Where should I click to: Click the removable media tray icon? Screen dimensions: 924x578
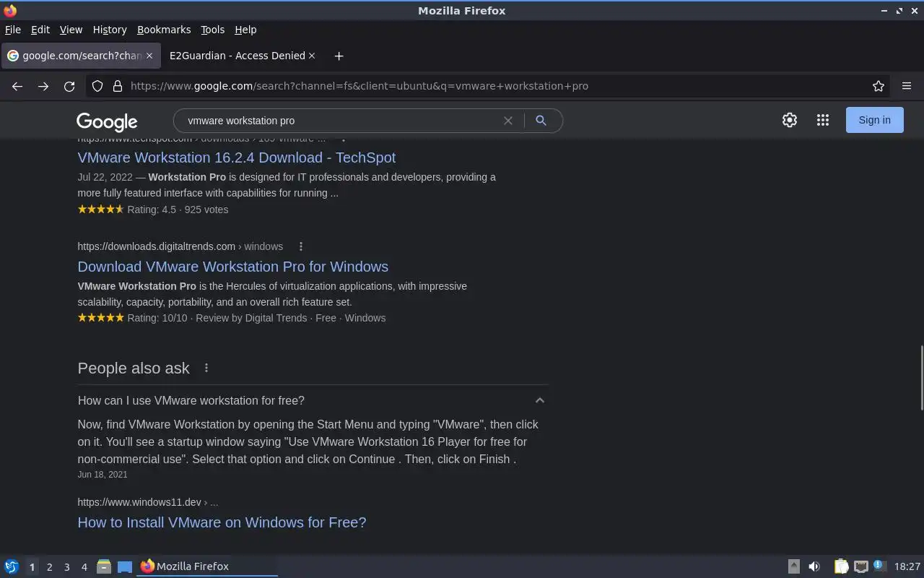[x=793, y=566]
